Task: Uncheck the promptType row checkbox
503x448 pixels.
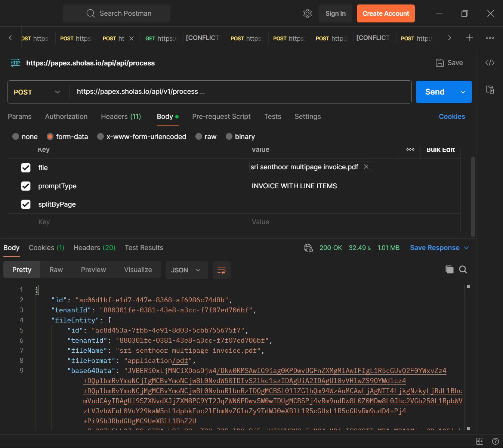Action: click(x=26, y=186)
